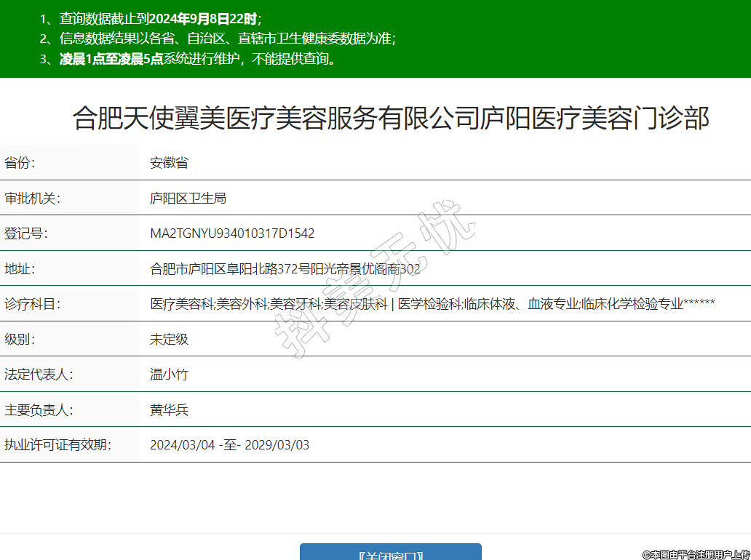This screenshot has width=751, height=560.
Task: Select the 地址 label
Action: 20,269
